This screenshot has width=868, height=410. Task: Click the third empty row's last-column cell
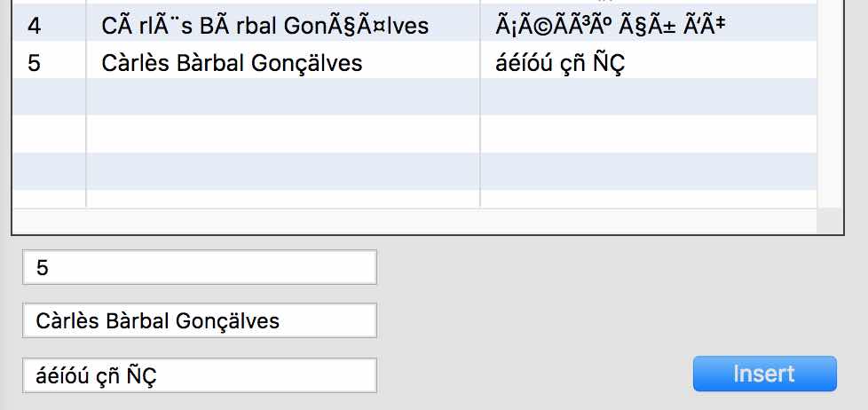(648, 170)
